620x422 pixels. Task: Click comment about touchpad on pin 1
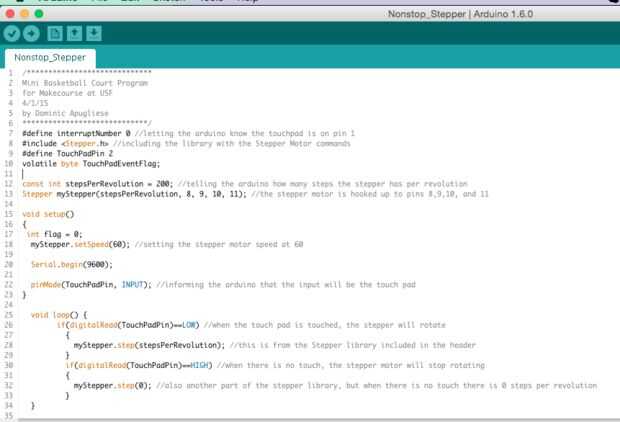click(x=245, y=133)
